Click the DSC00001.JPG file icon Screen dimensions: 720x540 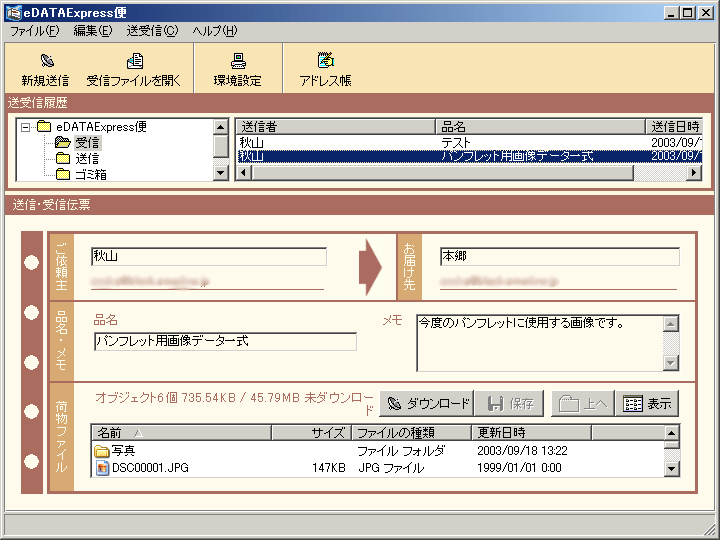pyautogui.click(x=102, y=468)
